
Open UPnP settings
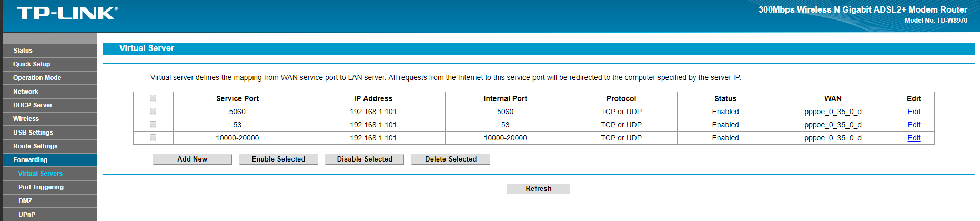[50, 215]
